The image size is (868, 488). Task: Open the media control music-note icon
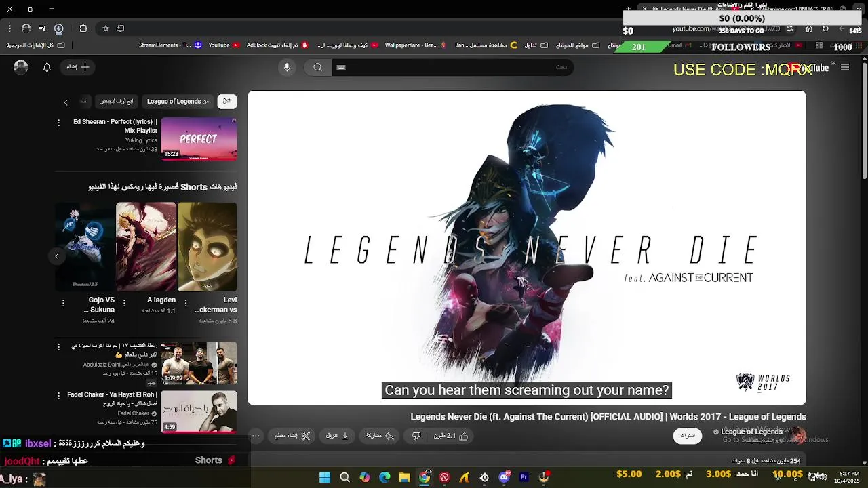tap(42, 28)
